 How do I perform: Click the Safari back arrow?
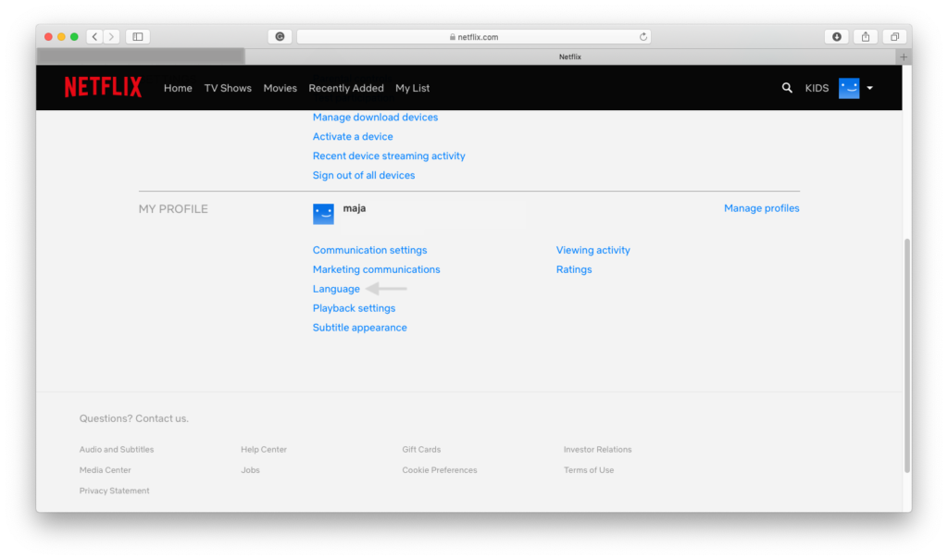95,37
